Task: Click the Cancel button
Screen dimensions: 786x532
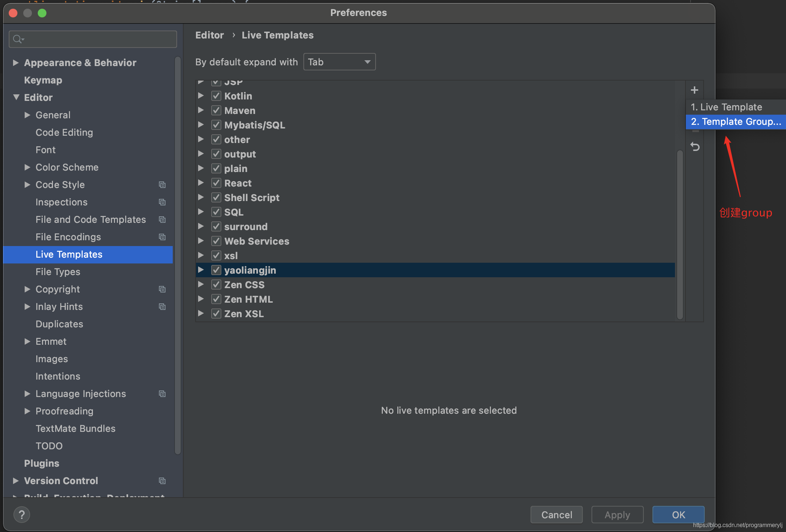Action: [x=556, y=515]
